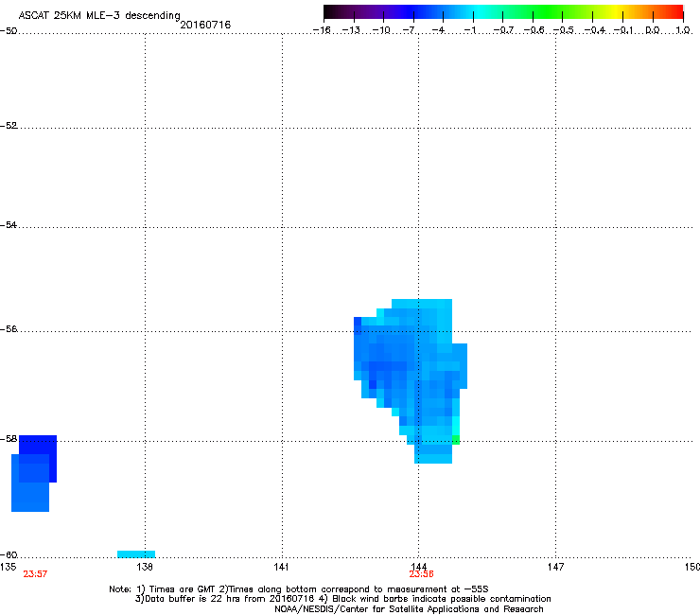Pick the purple section of the color bar

pos(371,11)
